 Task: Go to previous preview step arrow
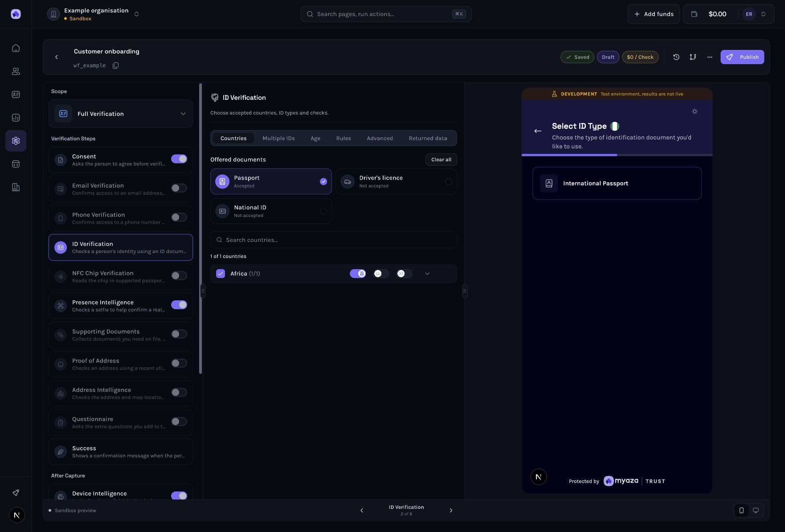(362, 511)
